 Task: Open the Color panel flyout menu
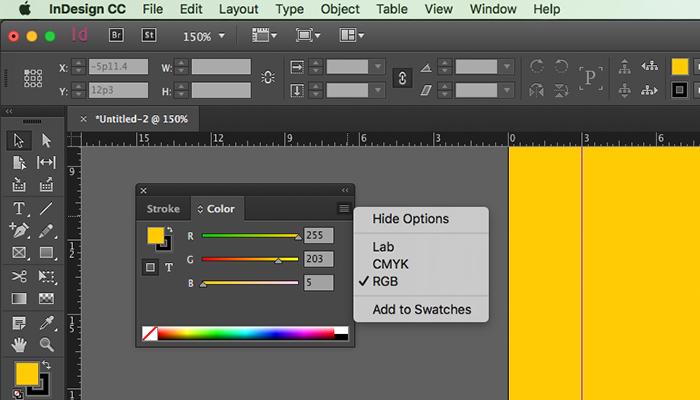pyautogui.click(x=344, y=209)
